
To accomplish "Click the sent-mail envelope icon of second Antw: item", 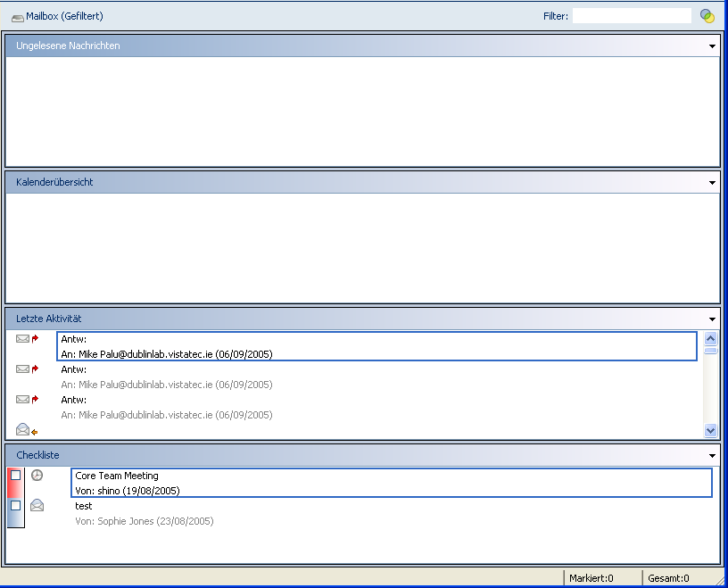I will tap(23, 369).
